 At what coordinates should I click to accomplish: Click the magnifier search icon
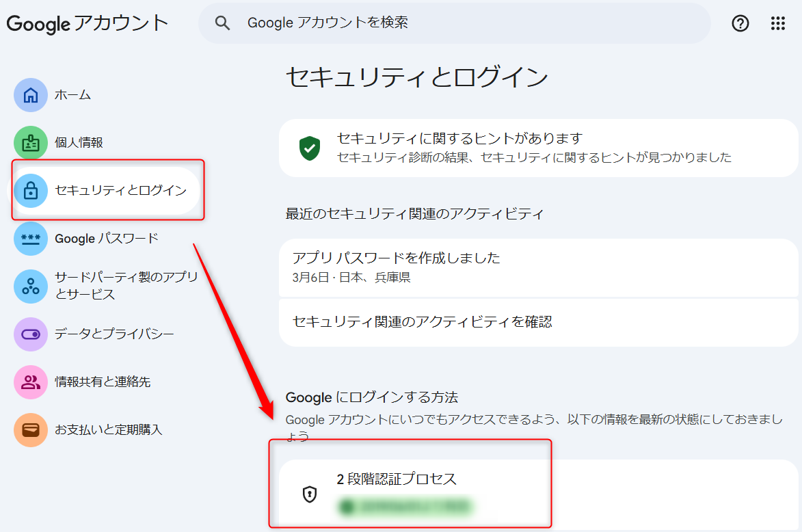[x=222, y=23]
